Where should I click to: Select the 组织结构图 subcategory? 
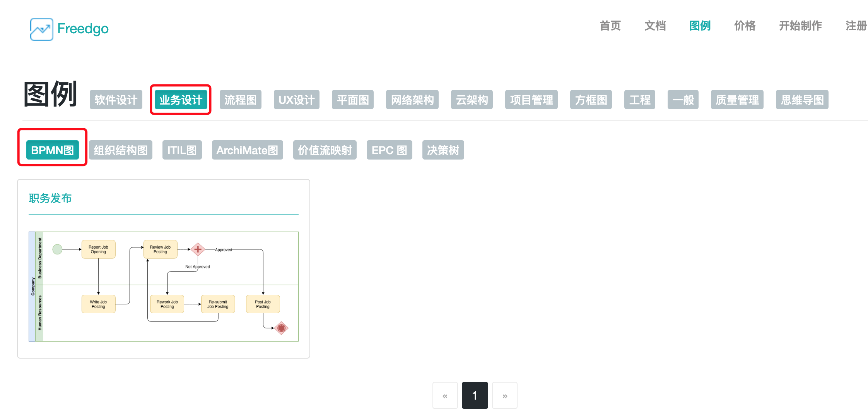pyautogui.click(x=121, y=150)
